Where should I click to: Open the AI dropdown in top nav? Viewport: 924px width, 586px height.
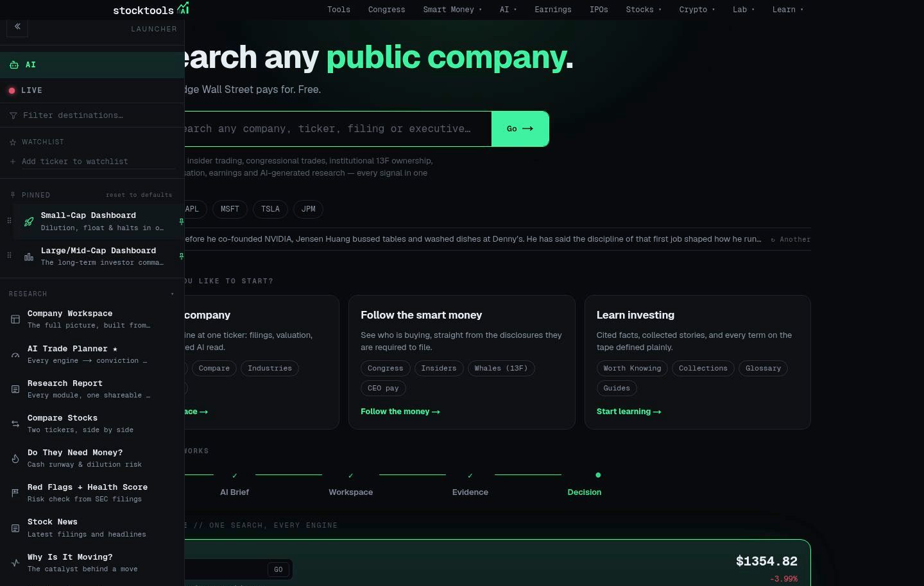508,10
